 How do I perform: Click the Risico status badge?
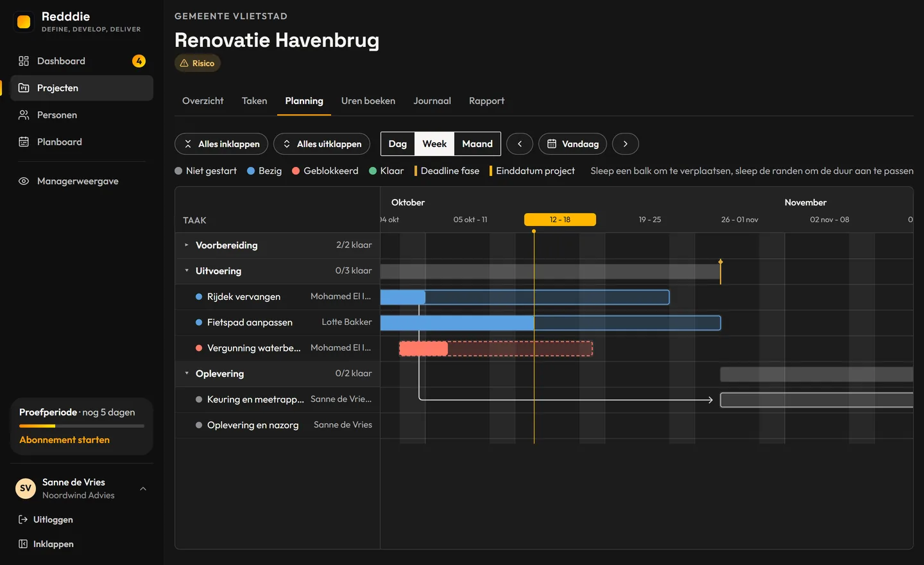click(x=198, y=63)
